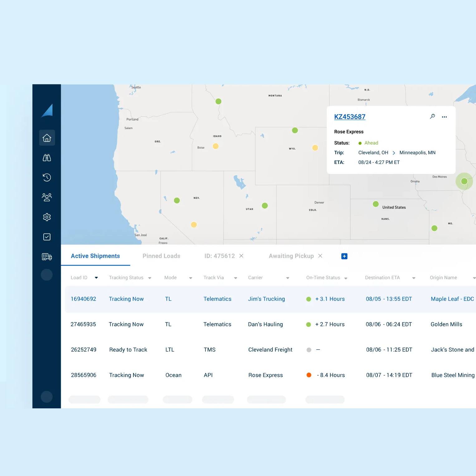
Task: Select the Home icon in the sidebar
Action: 47,137
